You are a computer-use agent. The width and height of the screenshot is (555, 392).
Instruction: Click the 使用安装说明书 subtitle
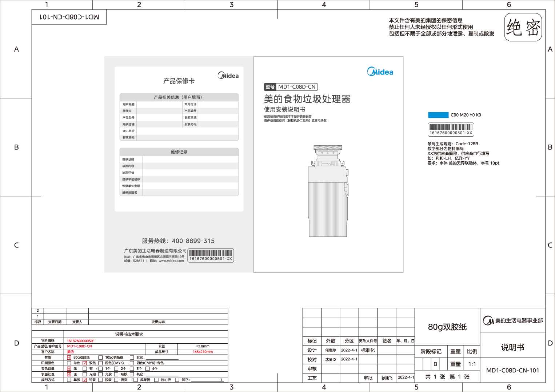pyautogui.click(x=285, y=109)
